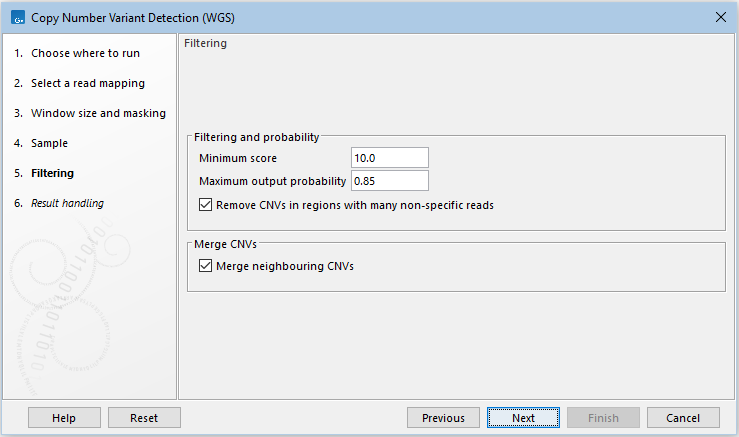This screenshot has width=739, height=437.
Task: Close the Copy Number Variant Detection dialog
Action: point(720,17)
